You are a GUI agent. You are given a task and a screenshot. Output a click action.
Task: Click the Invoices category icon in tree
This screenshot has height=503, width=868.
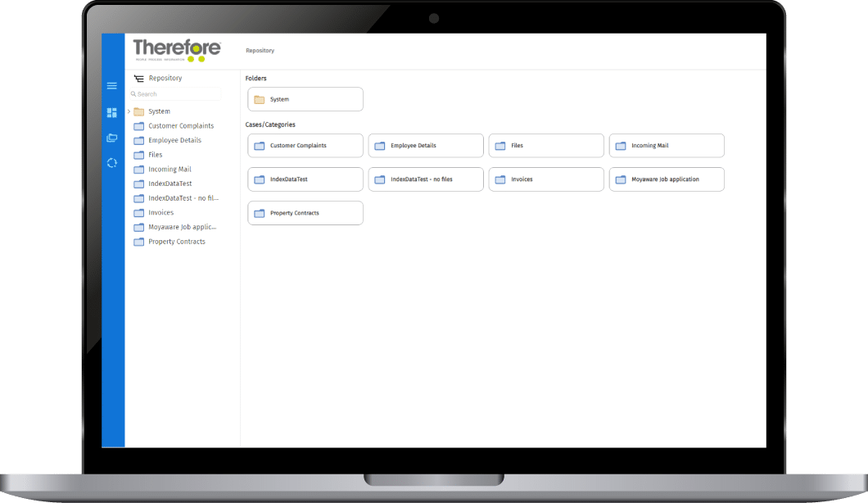coord(138,213)
